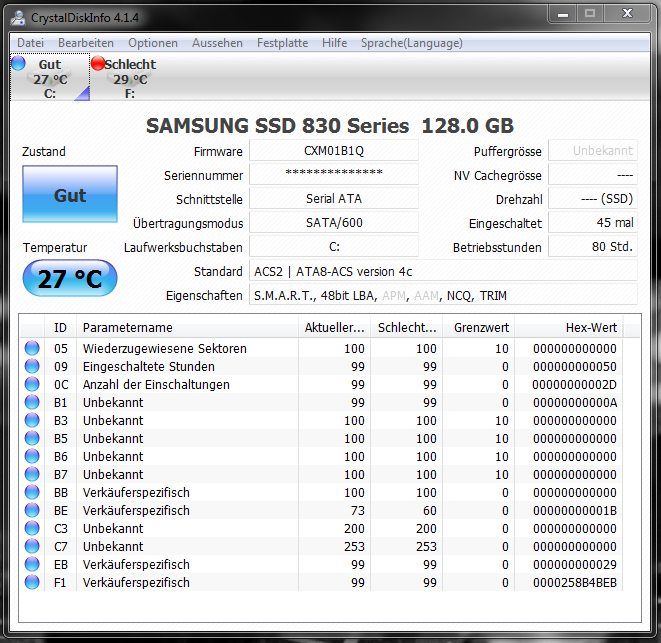Select the Wiederzugewiesene Sektoren row
The width and height of the screenshot is (661, 643).
pyautogui.click(x=321, y=348)
